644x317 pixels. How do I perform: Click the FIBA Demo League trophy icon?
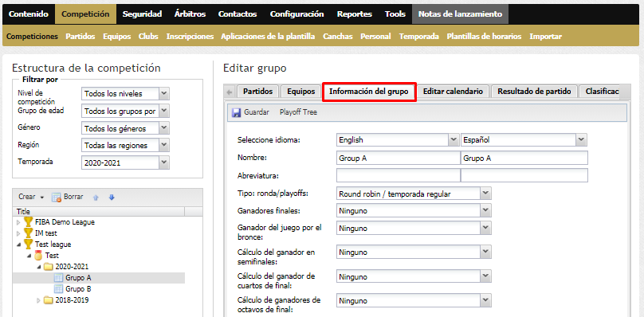click(29, 222)
